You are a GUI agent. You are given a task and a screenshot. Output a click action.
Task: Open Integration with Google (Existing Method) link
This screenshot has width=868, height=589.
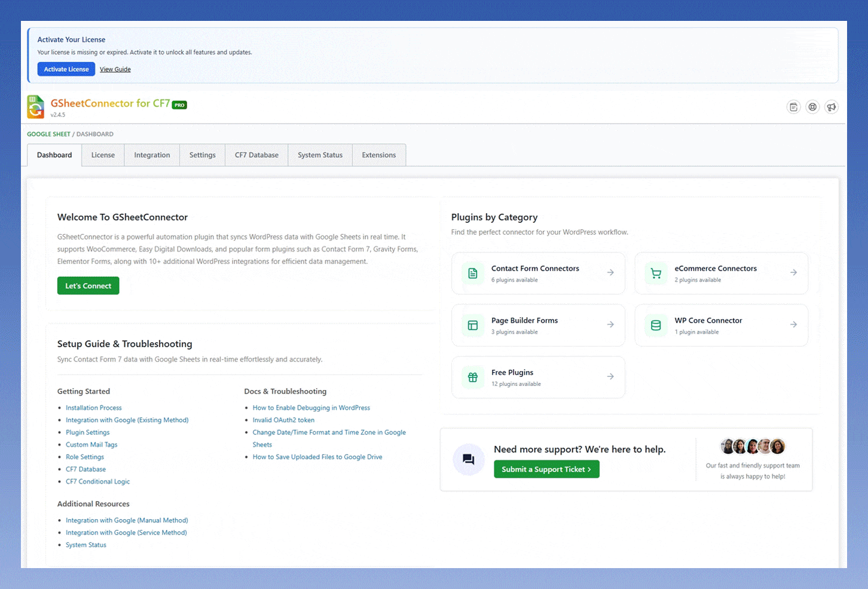[x=127, y=421]
